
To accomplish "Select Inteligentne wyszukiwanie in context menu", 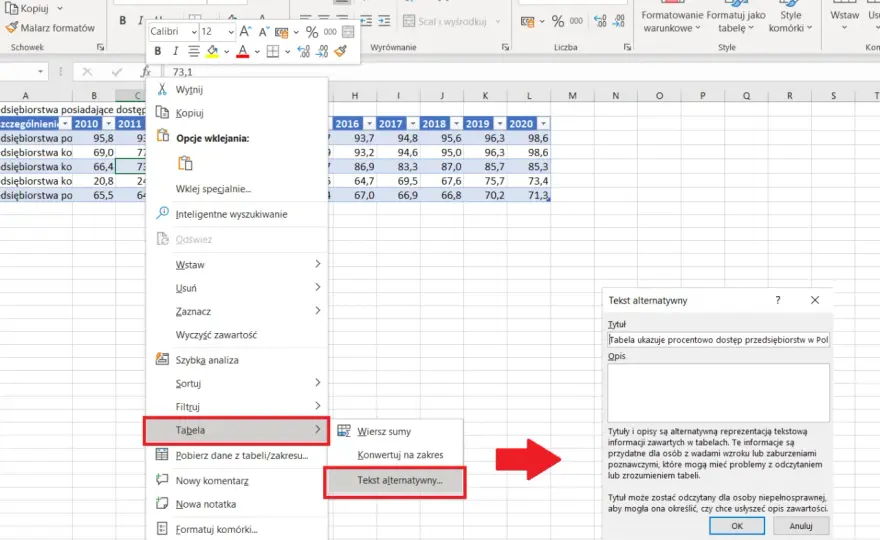I will (x=237, y=214).
